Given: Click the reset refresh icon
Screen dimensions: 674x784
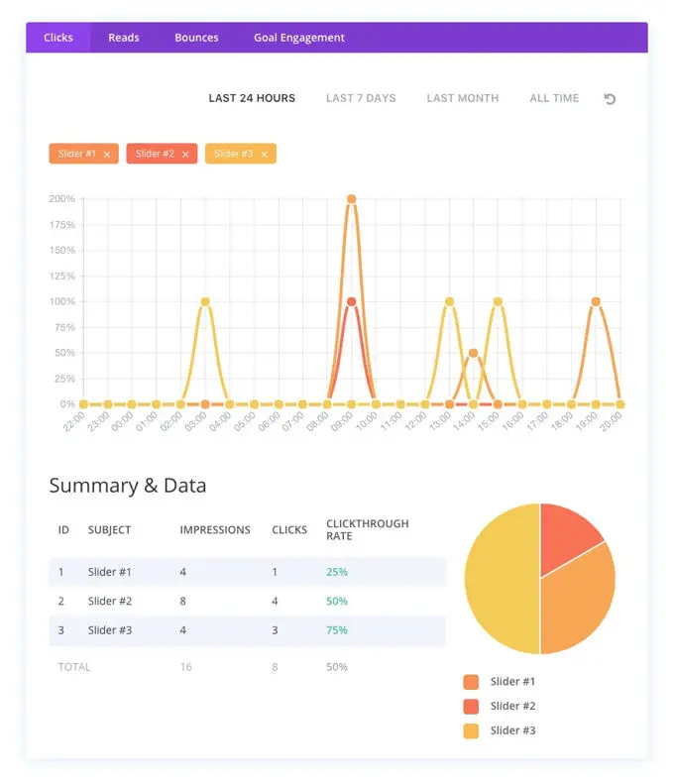Looking at the screenshot, I should tap(610, 99).
